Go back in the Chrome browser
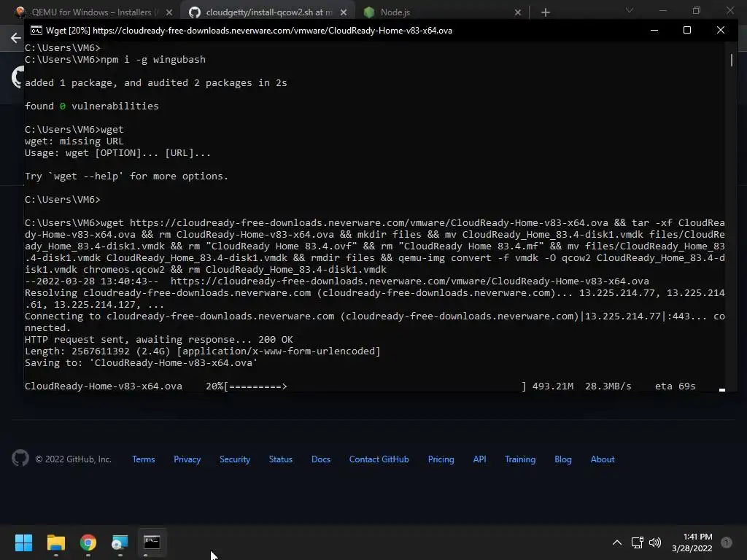The width and height of the screenshot is (747, 560). point(16,38)
